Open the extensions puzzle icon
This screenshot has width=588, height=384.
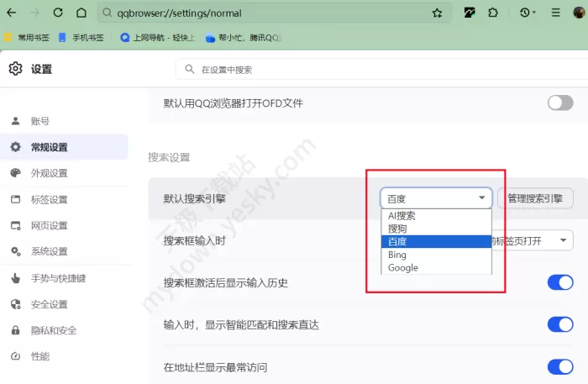[493, 13]
